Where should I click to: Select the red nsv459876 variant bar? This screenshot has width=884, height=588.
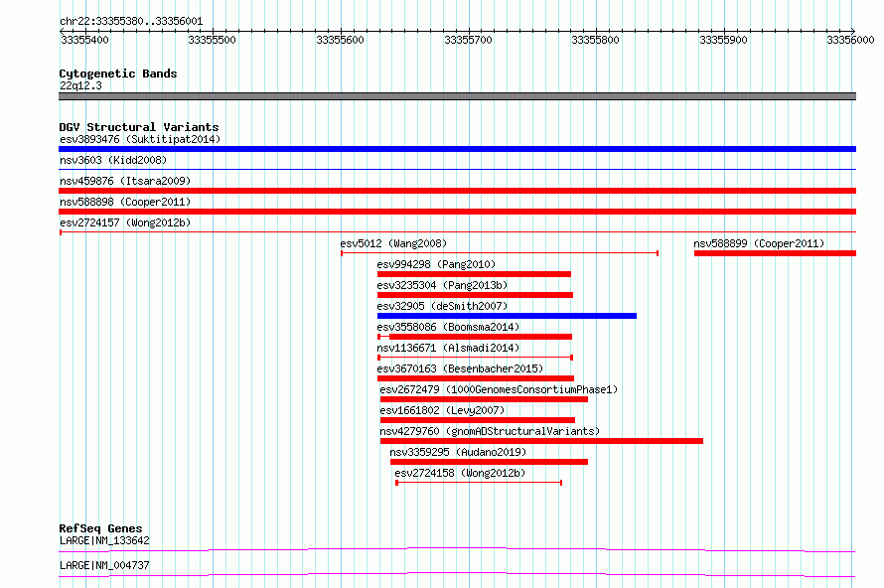(x=457, y=191)
